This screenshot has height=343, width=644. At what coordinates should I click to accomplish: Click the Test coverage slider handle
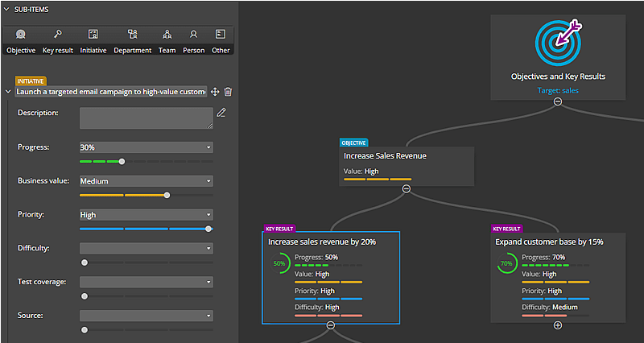85,296
